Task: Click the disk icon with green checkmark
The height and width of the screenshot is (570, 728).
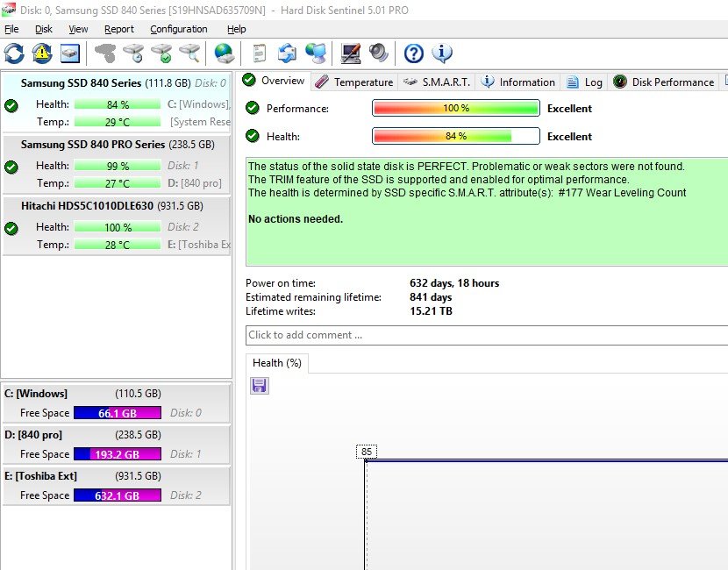Action: pyautogui.click(x=161, y=53)
